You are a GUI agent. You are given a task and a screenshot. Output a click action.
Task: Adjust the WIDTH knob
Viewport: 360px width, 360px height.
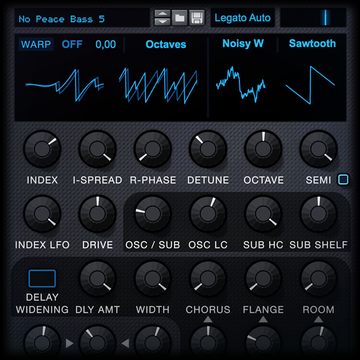pyautogui.click(x=153, y=278)
